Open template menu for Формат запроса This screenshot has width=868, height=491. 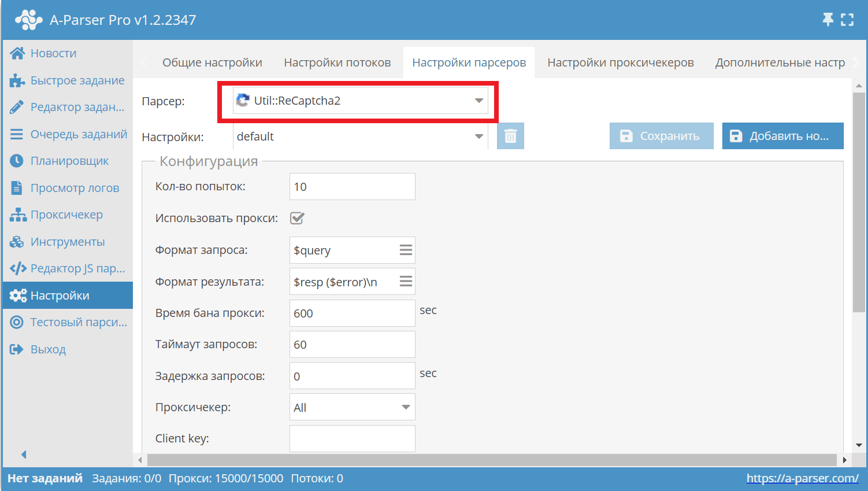[406, 250]
